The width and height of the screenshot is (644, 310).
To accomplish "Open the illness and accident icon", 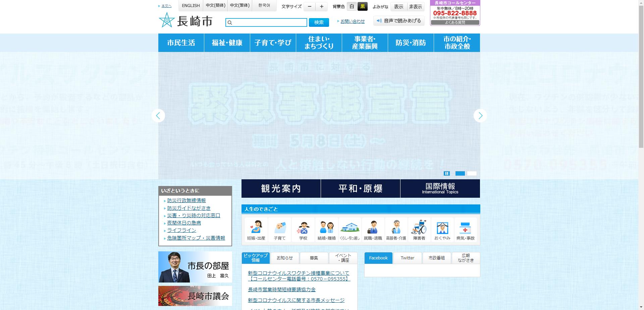I will 465,230.
